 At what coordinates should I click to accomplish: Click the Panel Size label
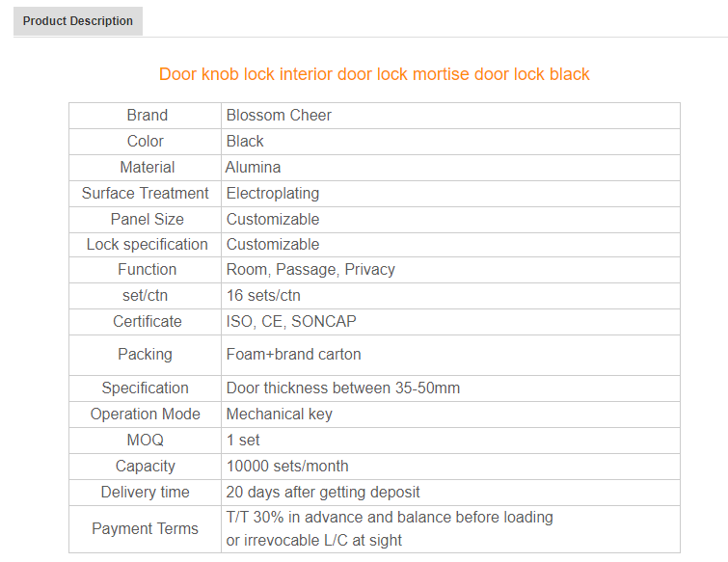click(147, 220)
